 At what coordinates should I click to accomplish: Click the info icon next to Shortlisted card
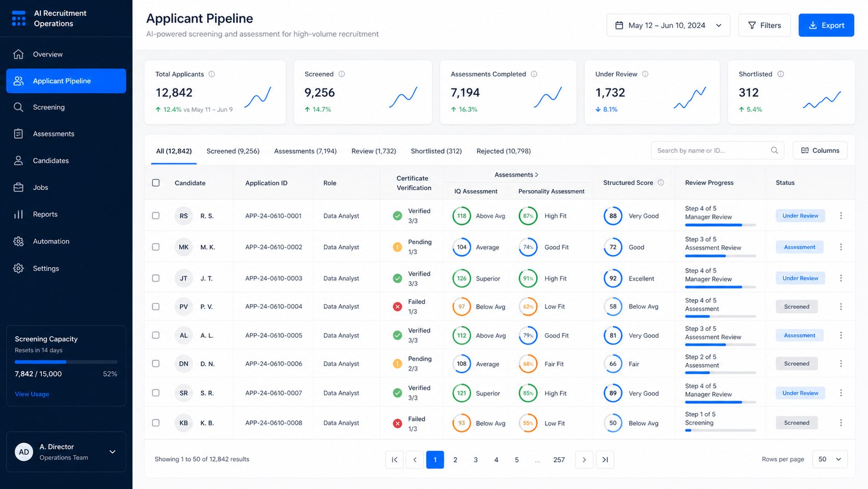[x=781, y=74]
